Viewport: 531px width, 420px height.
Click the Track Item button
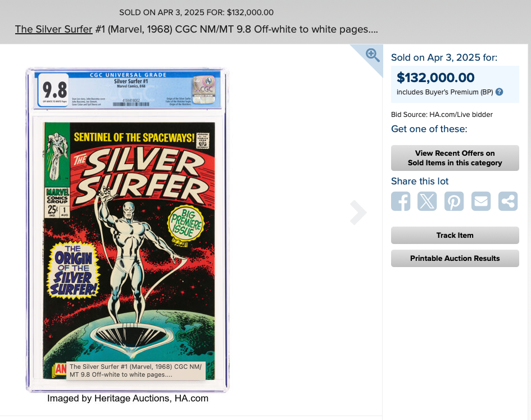455,235
